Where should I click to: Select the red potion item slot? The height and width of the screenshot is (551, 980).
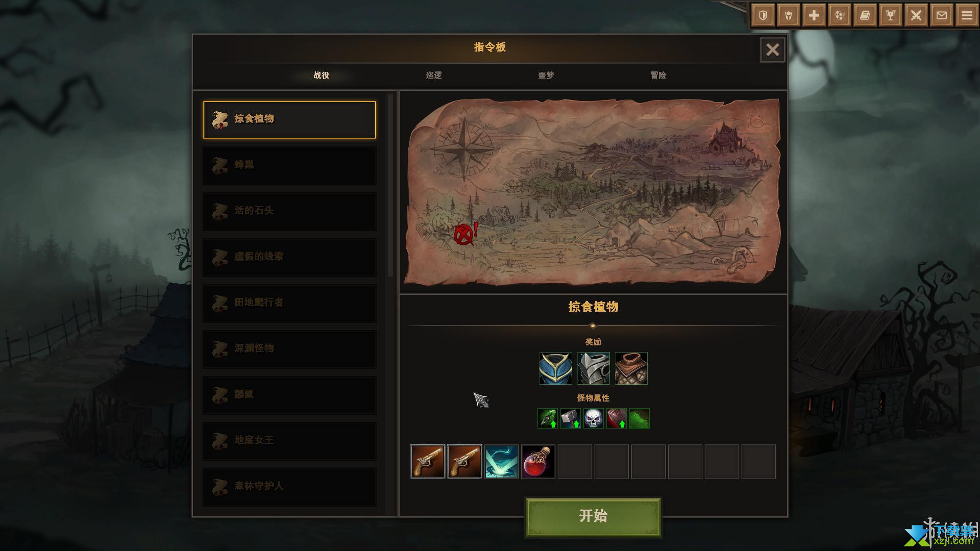click(538, 462)
